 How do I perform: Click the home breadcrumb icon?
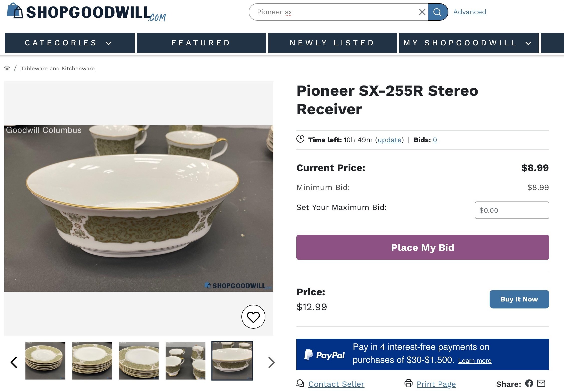pos(7,68)
